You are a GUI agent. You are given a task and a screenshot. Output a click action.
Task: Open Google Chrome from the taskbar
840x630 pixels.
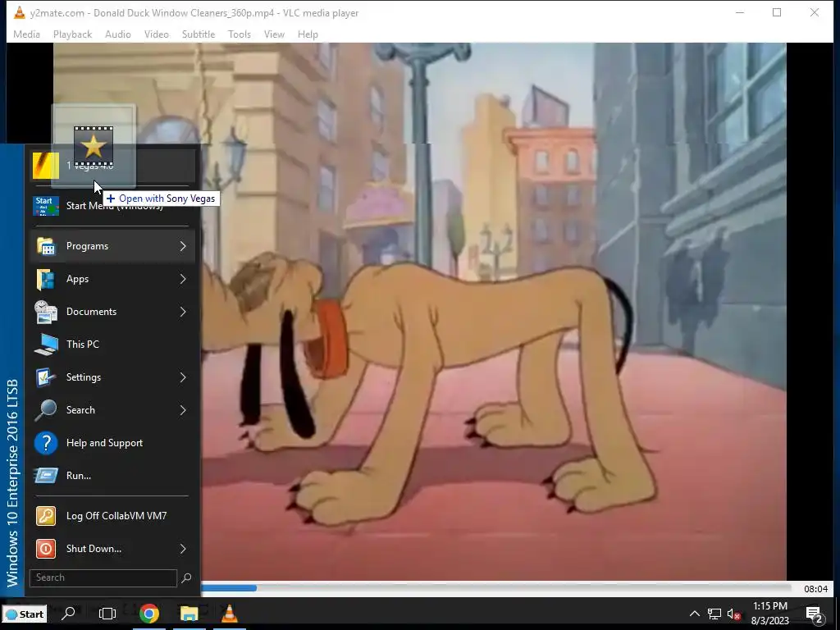click(149, 614)
